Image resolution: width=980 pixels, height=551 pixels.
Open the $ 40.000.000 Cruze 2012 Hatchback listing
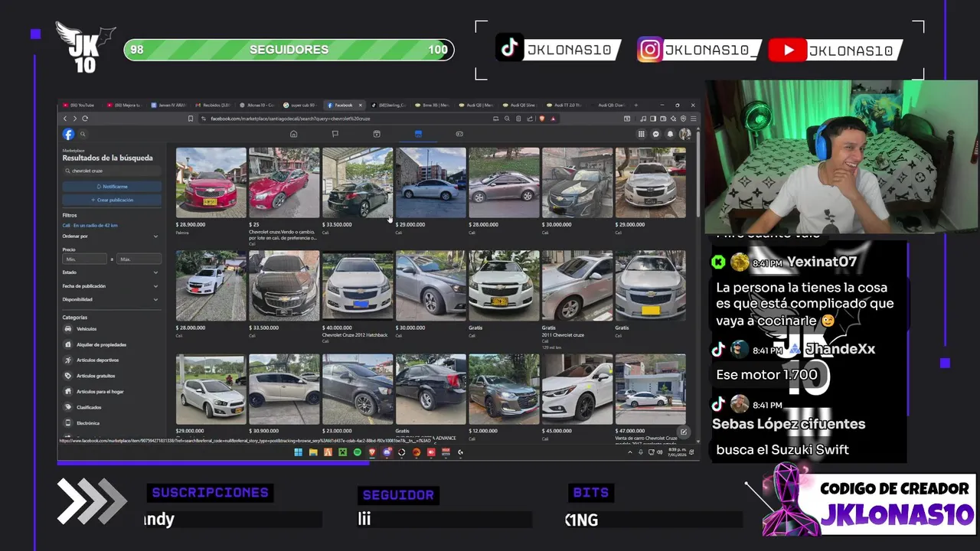pyautogui.click(x=358, y=285)
